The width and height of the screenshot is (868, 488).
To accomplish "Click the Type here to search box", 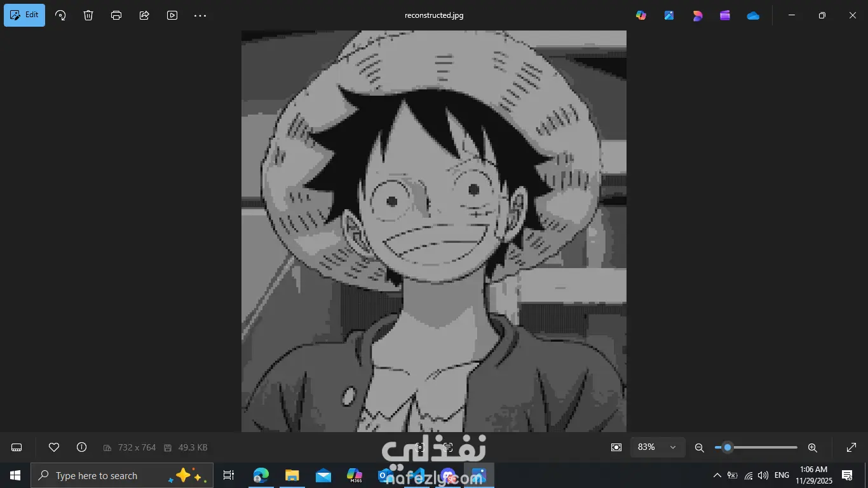I will click(x=122, y=475).
